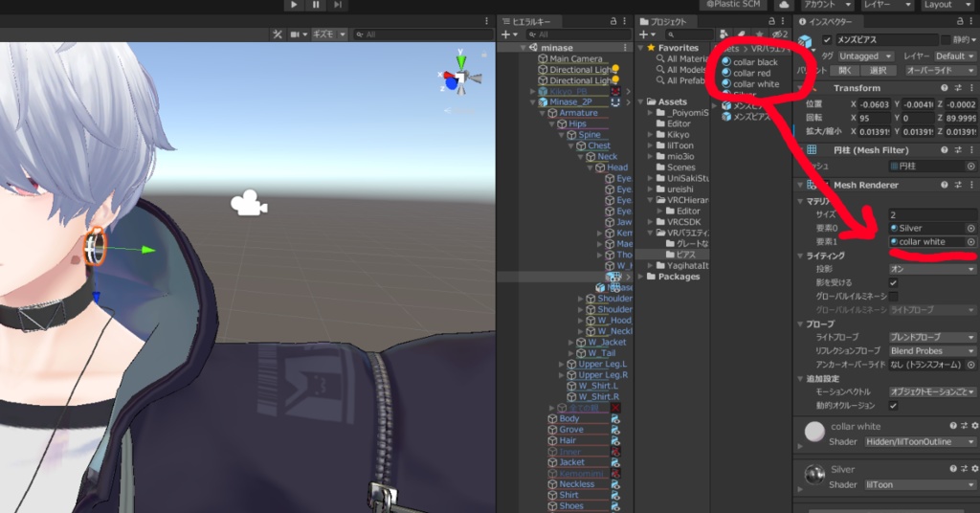Open リフレクションプローブ Blend Probes dropdown
The width and height of the screenshot is (980, 513).
932,350
